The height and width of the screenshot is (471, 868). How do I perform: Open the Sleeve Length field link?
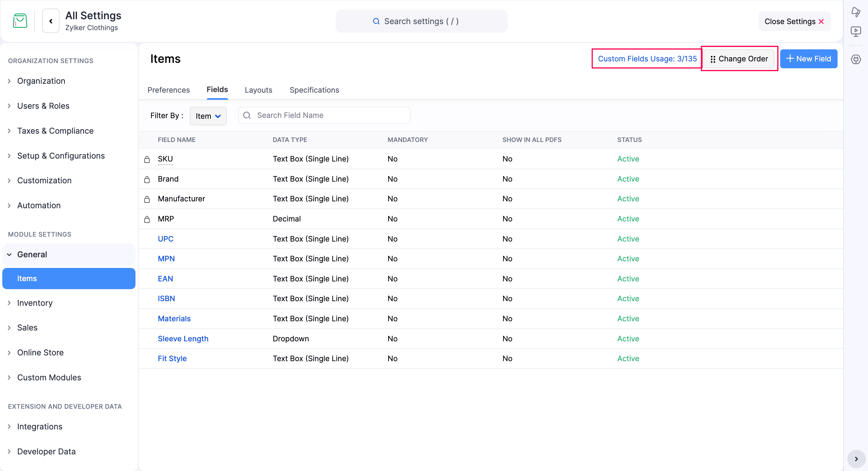183,339
